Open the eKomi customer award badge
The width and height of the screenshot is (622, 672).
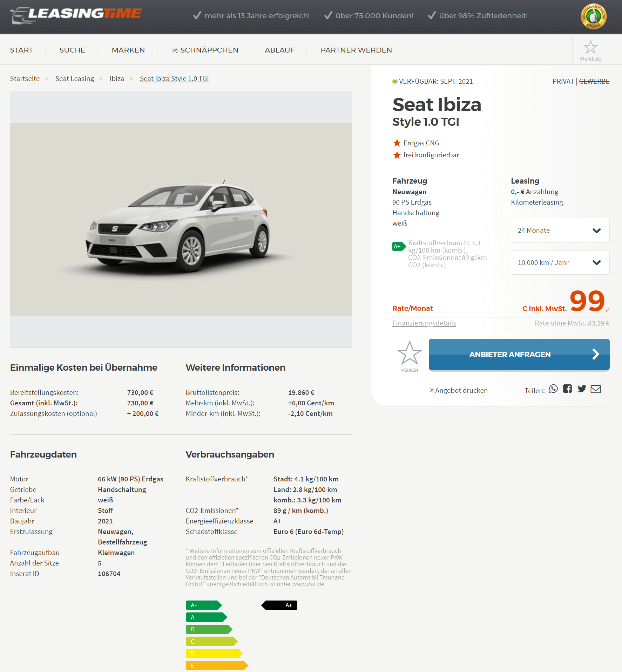[x=593, y=16]
